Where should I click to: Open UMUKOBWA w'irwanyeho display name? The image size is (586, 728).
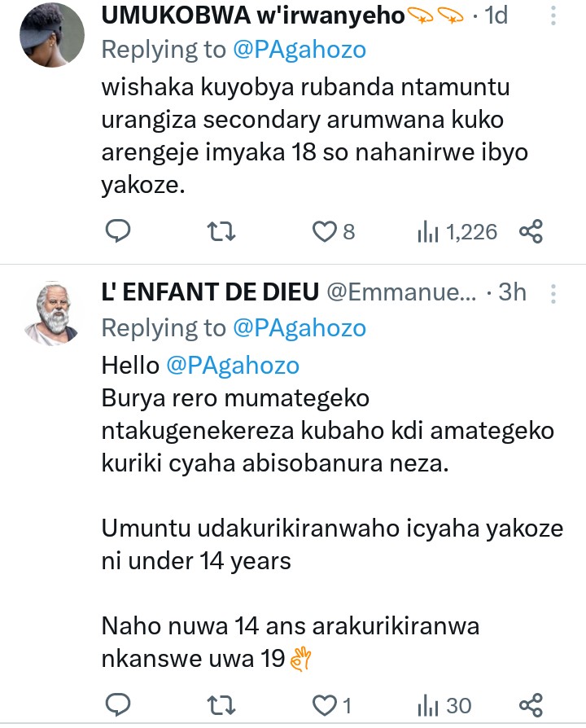point(252,15)
